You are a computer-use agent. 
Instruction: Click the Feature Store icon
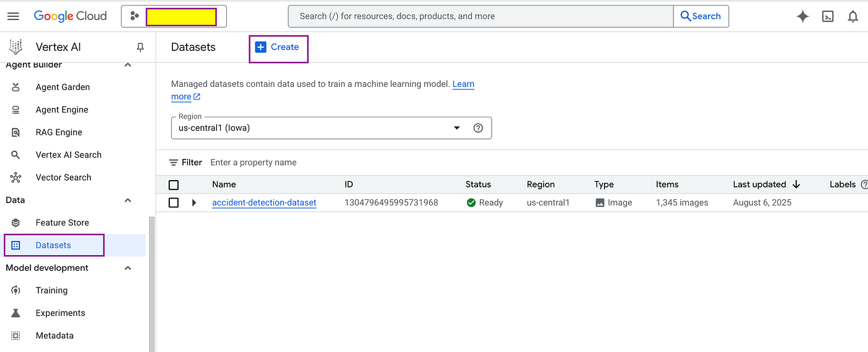coord(16,222)
